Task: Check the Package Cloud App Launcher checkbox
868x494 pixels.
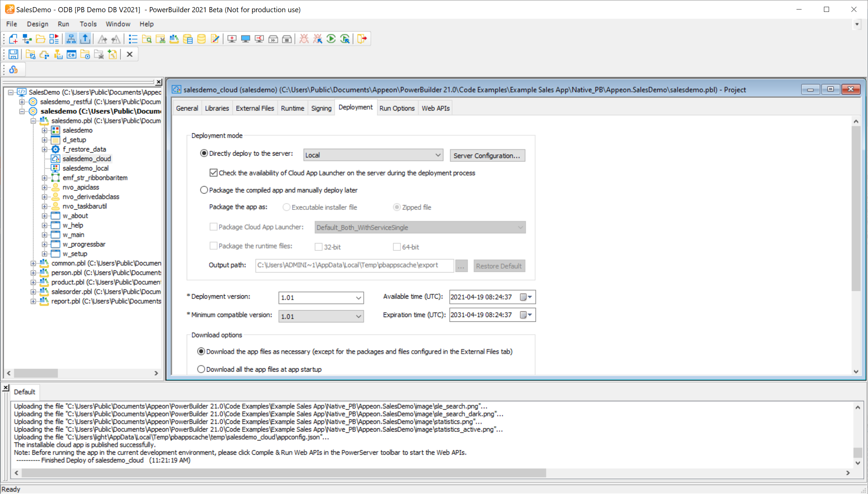Action: coord(213,226)
